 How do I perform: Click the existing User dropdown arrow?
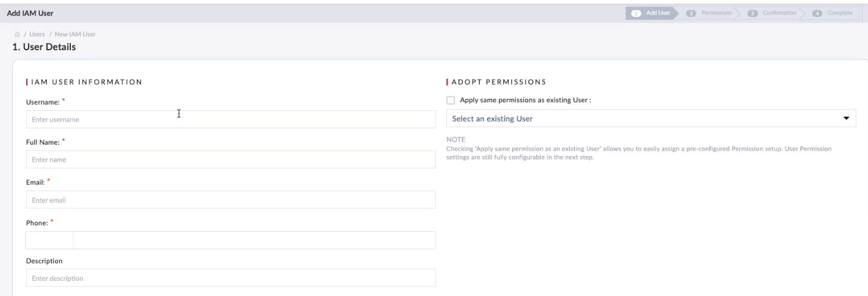click(x=846, y=119)
